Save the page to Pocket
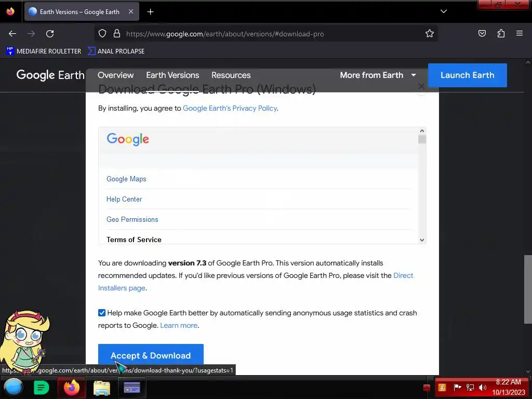This screenshot has width=532, height=399. pos(482,34)
